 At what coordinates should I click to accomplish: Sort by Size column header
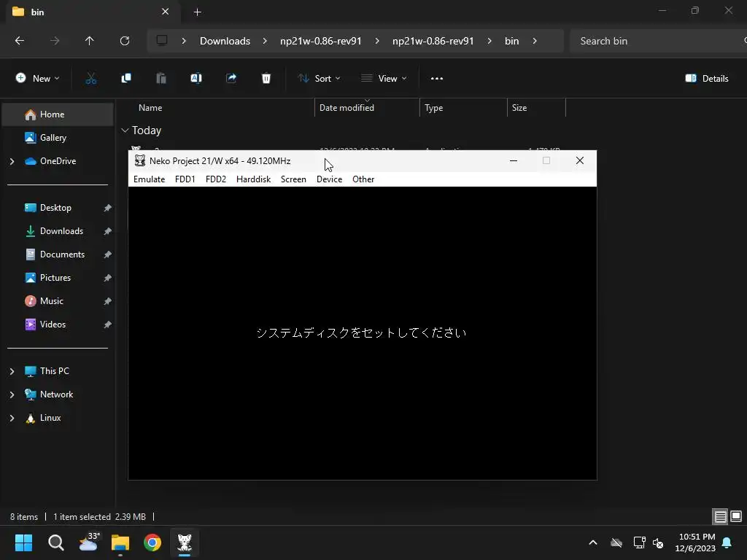coord(519,108)
